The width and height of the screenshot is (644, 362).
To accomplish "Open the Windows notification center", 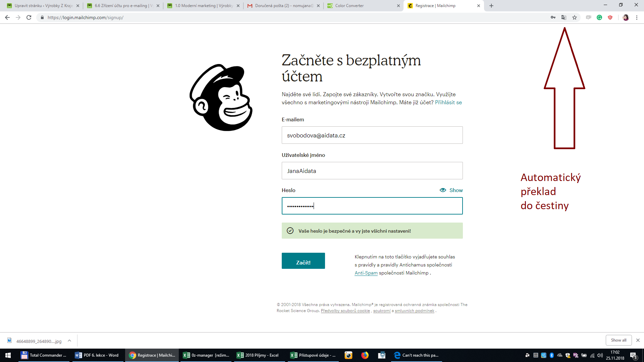I will click(633, 355).
